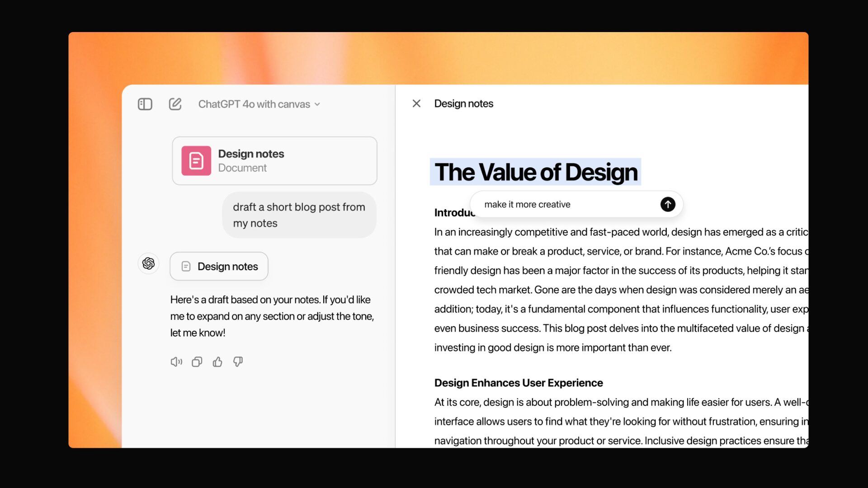The image size is (868, 488).
Task: Select the title 'The Value of Design'
Action: [x=535, y=172]
